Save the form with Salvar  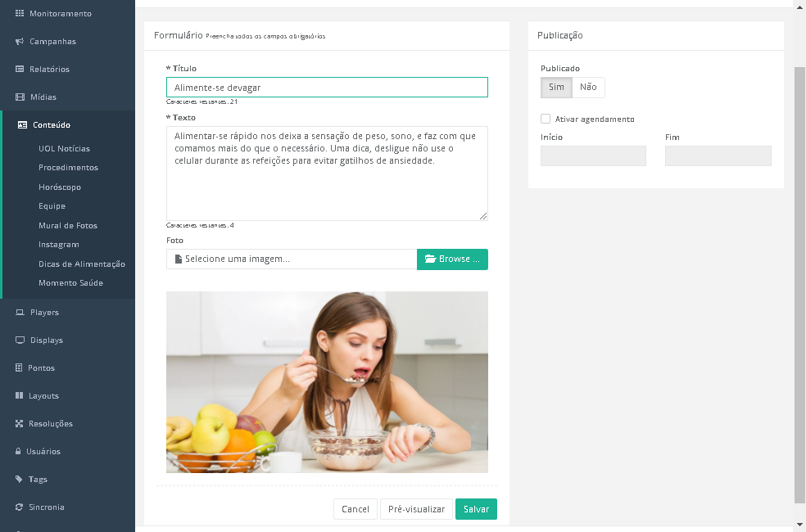476,509
